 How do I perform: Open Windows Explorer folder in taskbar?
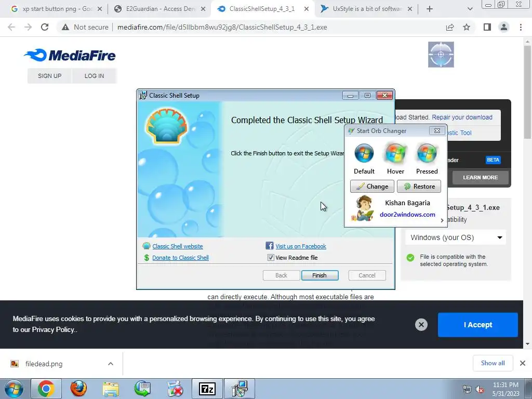point(111,389)
